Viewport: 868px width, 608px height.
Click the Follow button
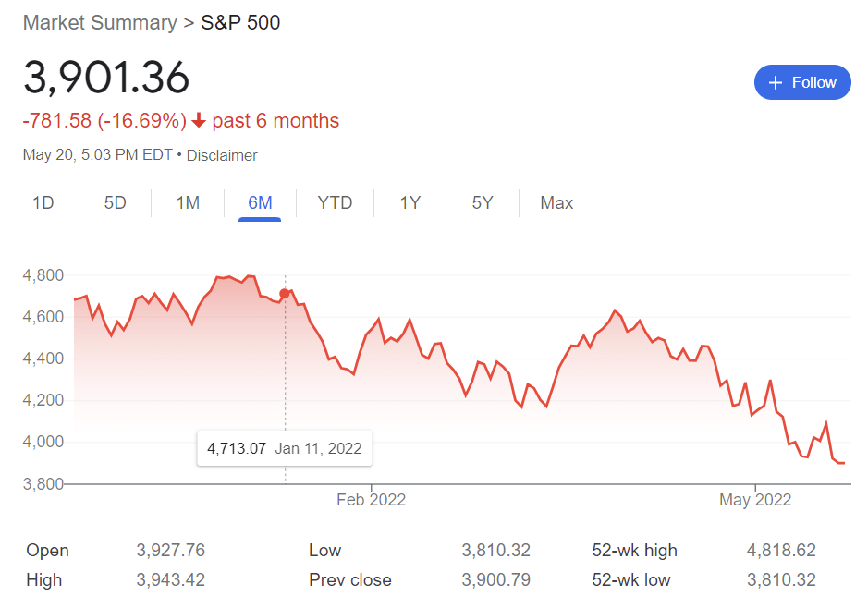[x=802, y=82]
